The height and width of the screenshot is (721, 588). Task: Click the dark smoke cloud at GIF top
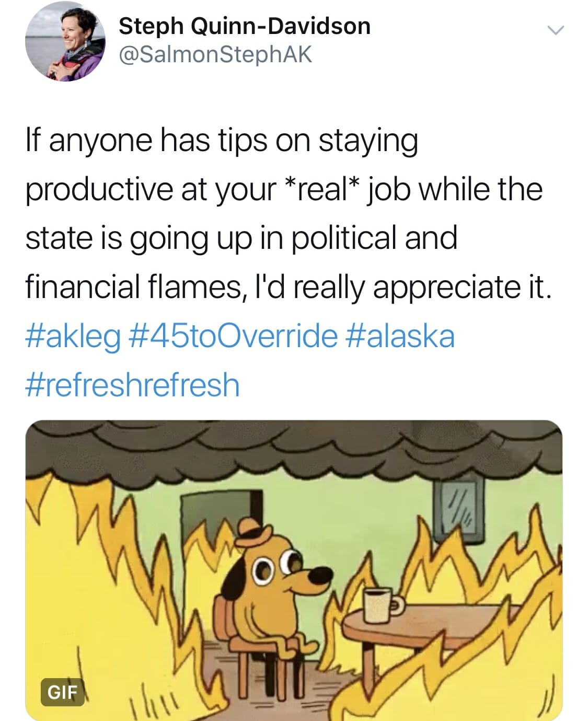click(x=294, y=447)
